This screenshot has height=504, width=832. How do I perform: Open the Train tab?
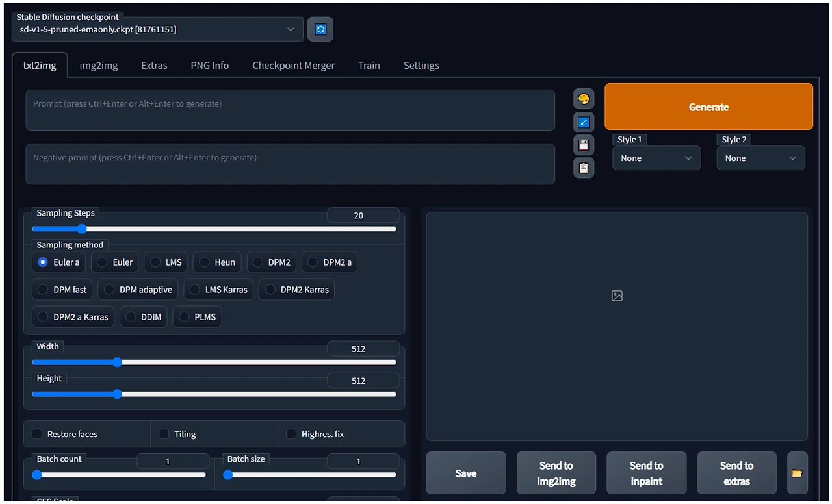coord(369,66)
